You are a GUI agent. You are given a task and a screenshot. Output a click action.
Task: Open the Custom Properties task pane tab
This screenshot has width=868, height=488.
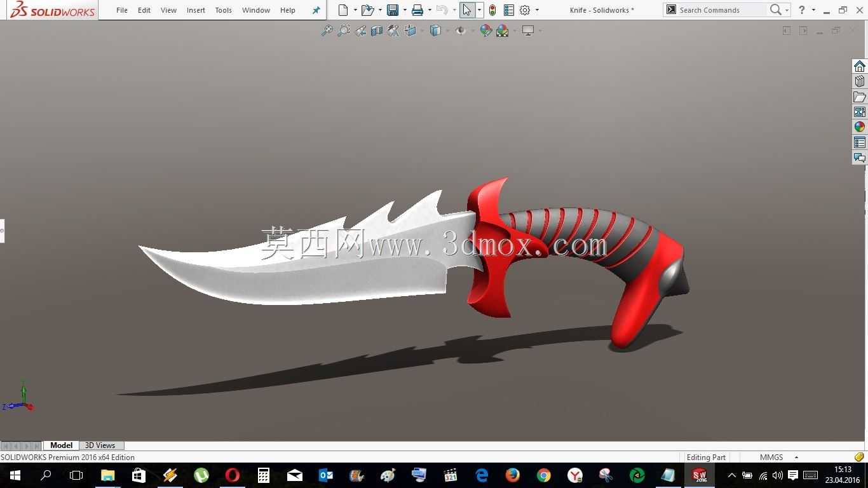click(x=860, y=142)
